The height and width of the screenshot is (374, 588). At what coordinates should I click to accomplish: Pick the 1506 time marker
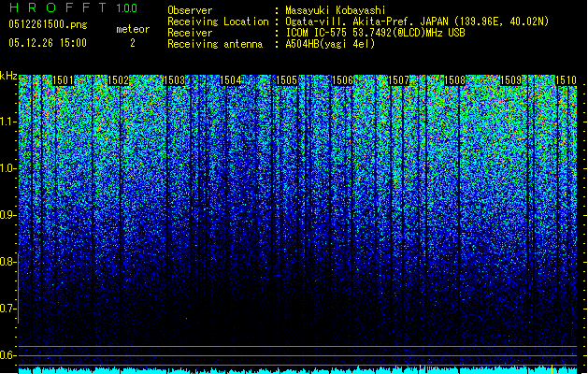[x=342, y=80]
